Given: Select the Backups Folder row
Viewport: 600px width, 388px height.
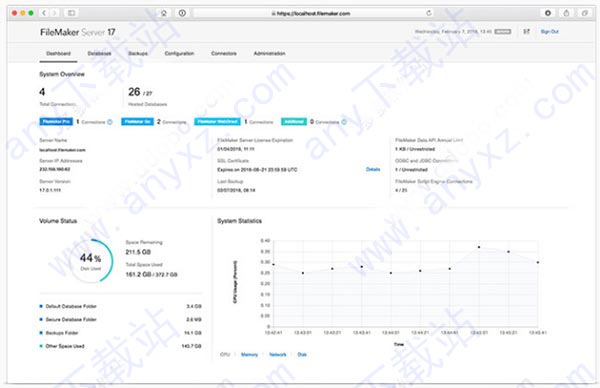Looking at the screenshot, I should 121,333.
